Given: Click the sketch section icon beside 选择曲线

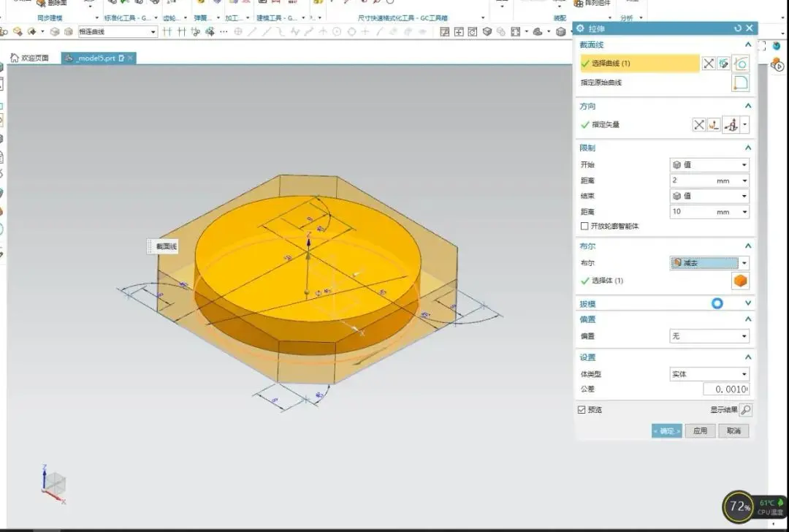Looking at the screenshot, I should [723, 64].
